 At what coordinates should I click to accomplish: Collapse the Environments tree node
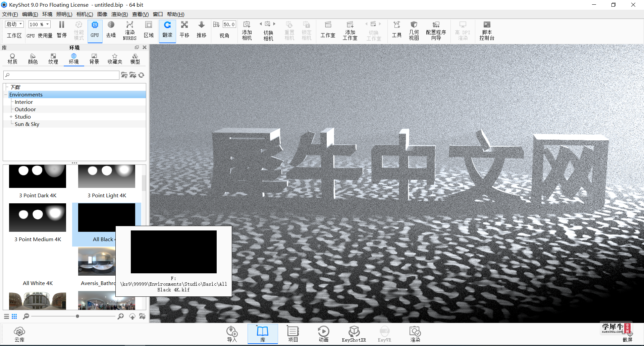coord(6,95)
